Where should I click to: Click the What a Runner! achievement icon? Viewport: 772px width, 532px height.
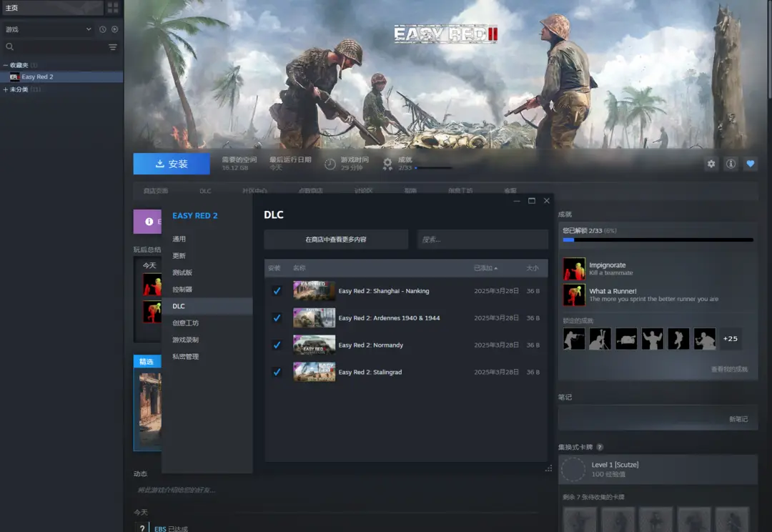[574, 295]
